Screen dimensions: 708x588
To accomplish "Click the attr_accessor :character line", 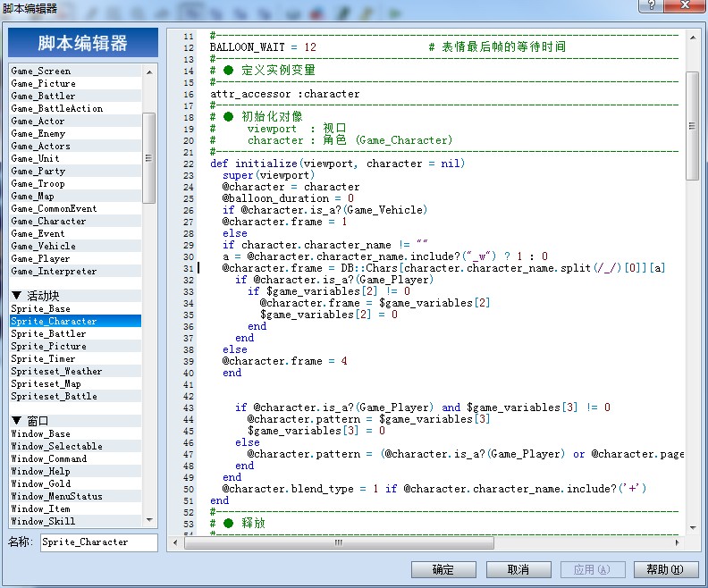I will pos(285,94).
